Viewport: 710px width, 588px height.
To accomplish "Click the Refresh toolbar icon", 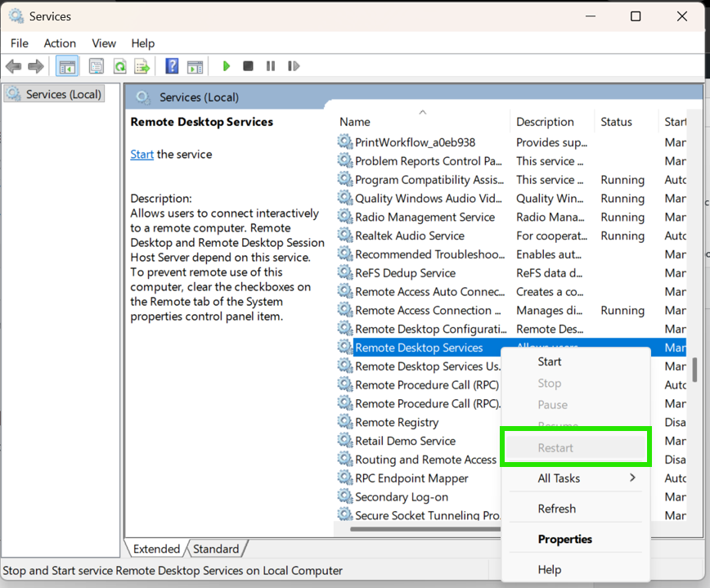I will (119, 66).
